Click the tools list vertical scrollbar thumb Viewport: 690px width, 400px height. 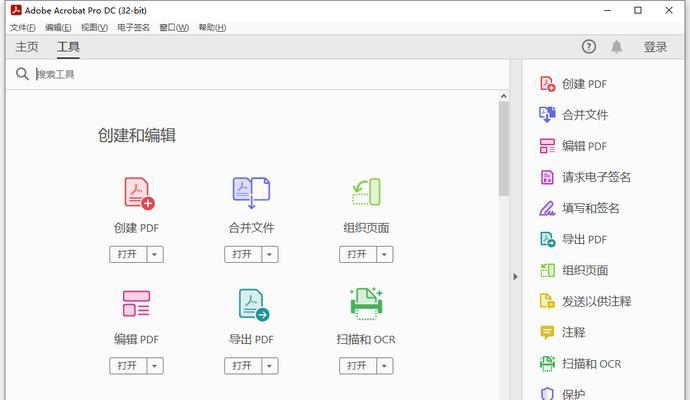pos(503,149)
